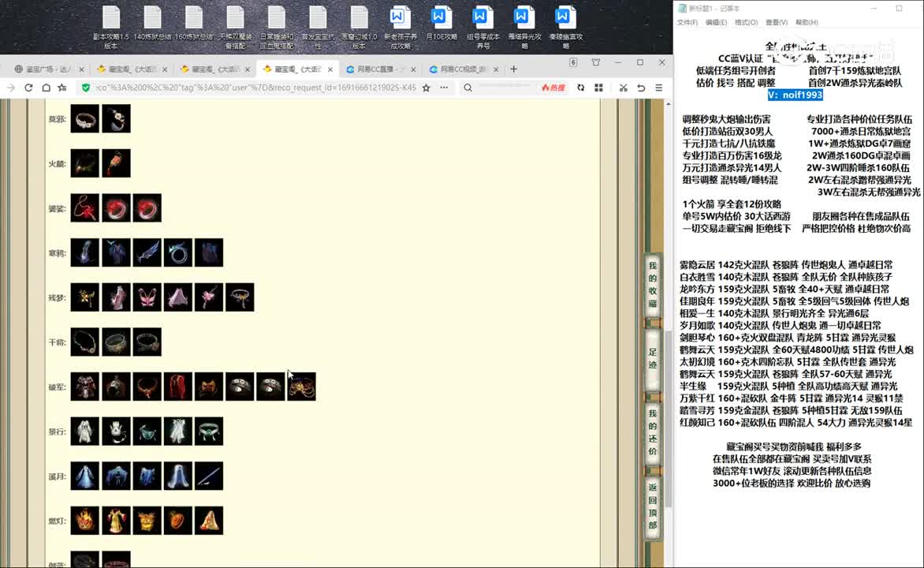924x568 pixels.
Task: Click the green security shield in address bar
Action: (86, 88)
